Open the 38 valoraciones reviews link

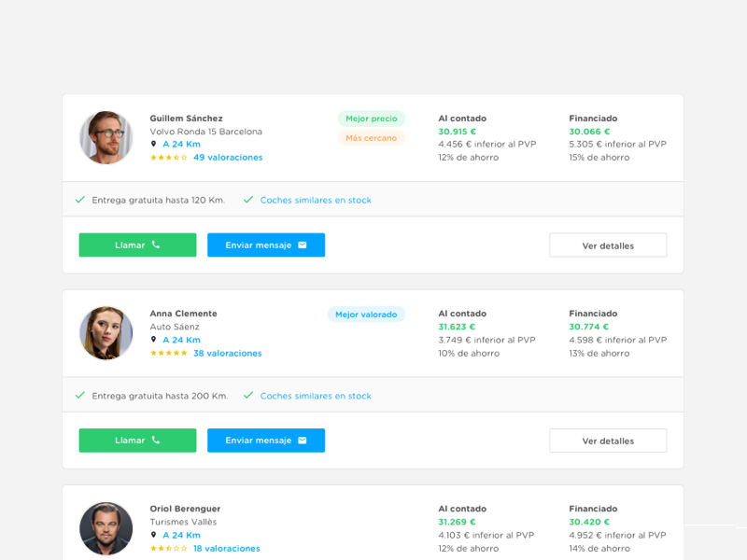pos(228,354)
